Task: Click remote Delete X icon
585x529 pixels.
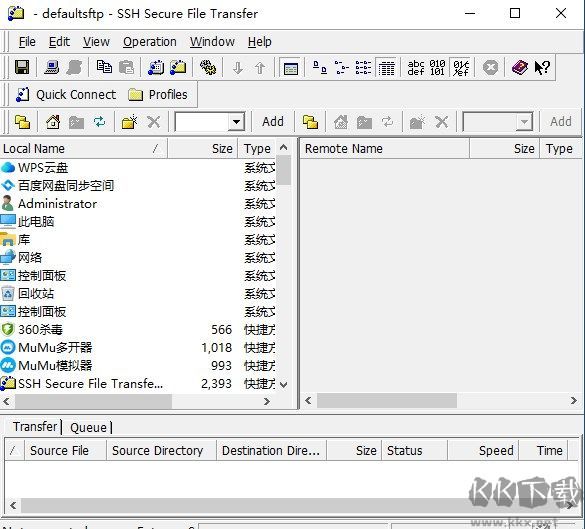Action: coord(441,122)
